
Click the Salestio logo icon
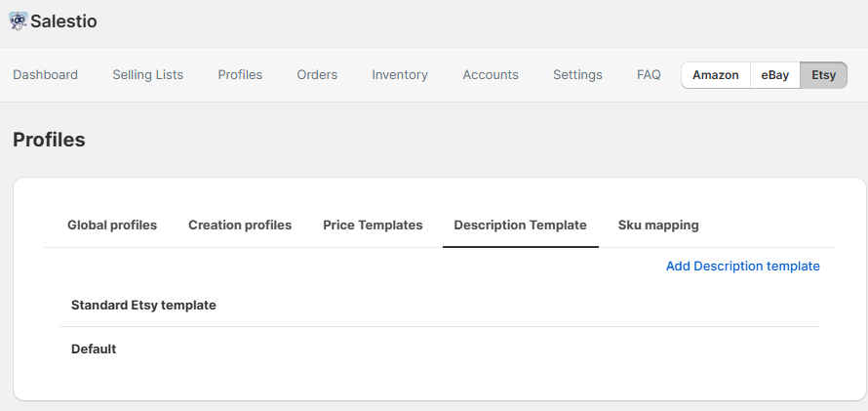(x=19, y=21)
